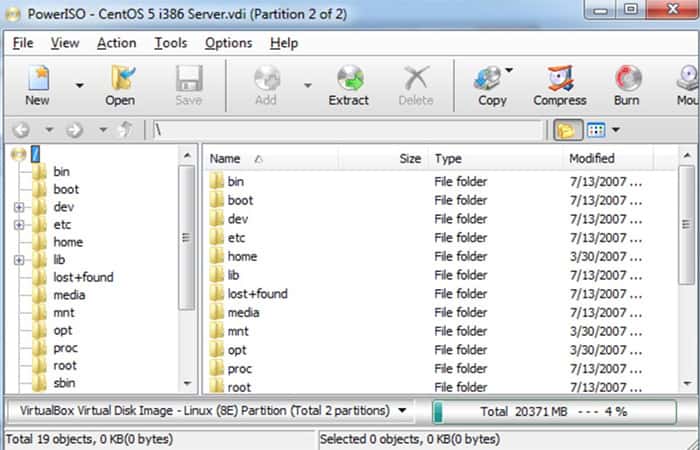Select home folder in the tree pane
Viewport: 700px width, 450px height.
68,242
